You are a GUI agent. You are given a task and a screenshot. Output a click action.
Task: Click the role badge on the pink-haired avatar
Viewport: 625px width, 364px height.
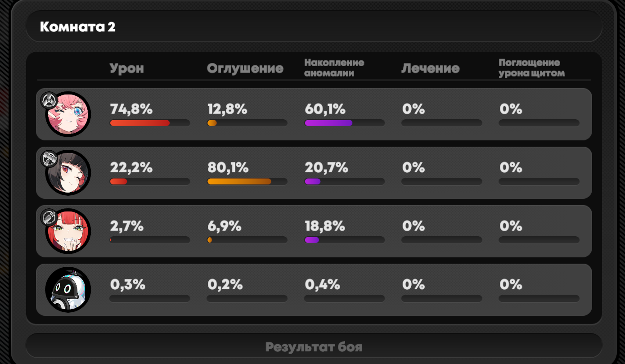click(49, 100)
